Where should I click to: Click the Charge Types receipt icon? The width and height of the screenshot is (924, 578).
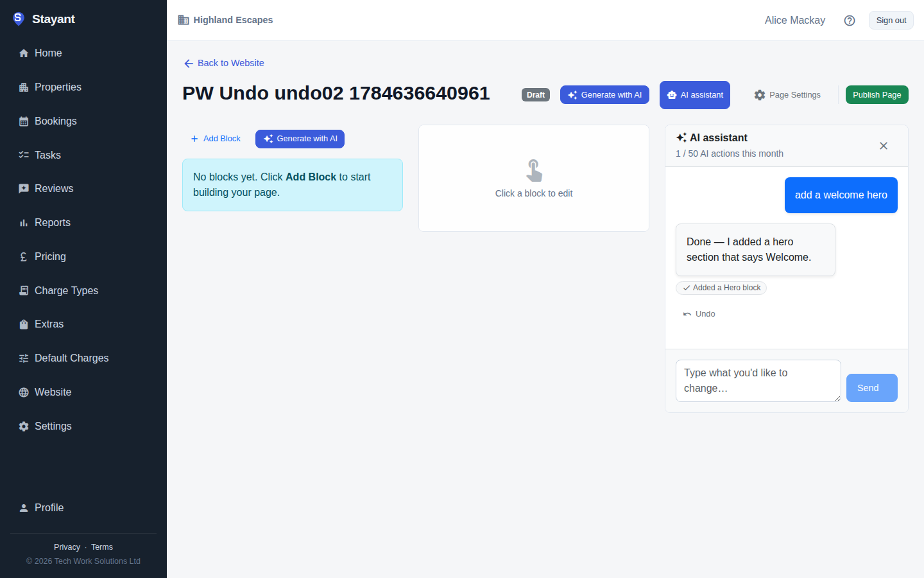point(24,290)
